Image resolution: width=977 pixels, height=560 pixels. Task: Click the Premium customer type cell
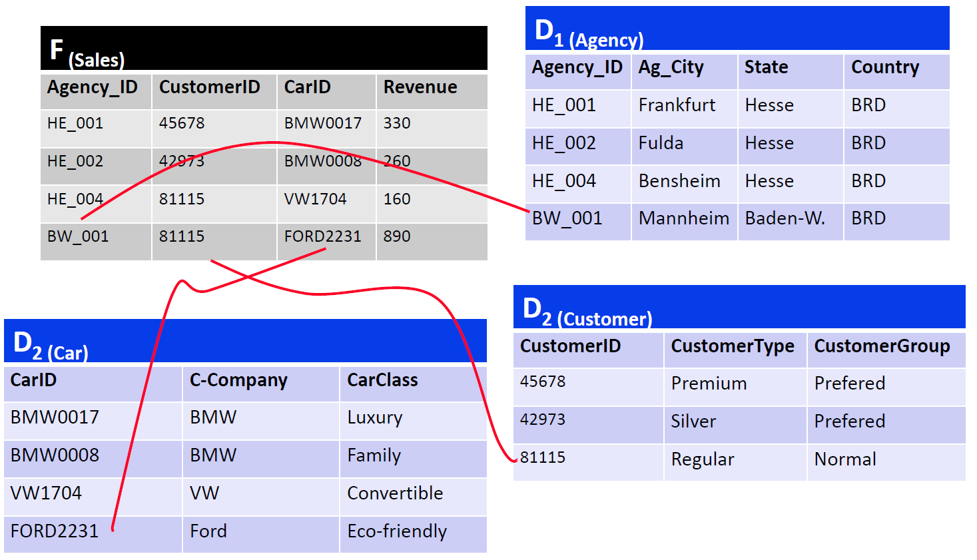coord(709,384)
